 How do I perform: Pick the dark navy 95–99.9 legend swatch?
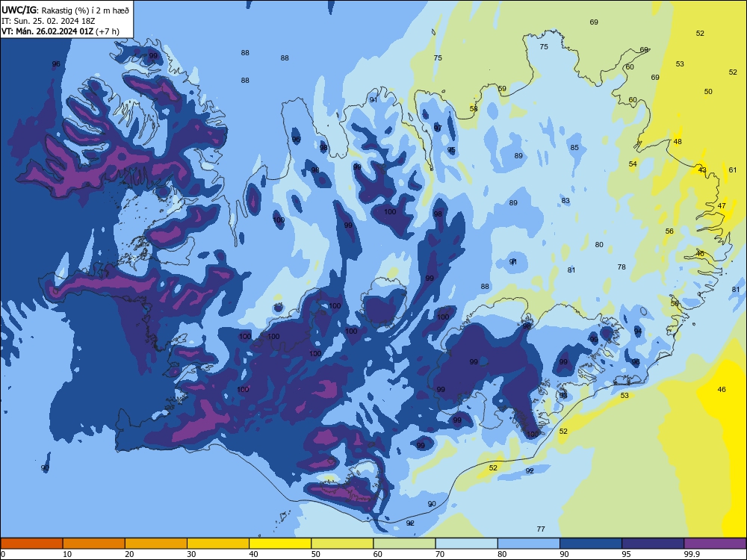click(653, 544)
